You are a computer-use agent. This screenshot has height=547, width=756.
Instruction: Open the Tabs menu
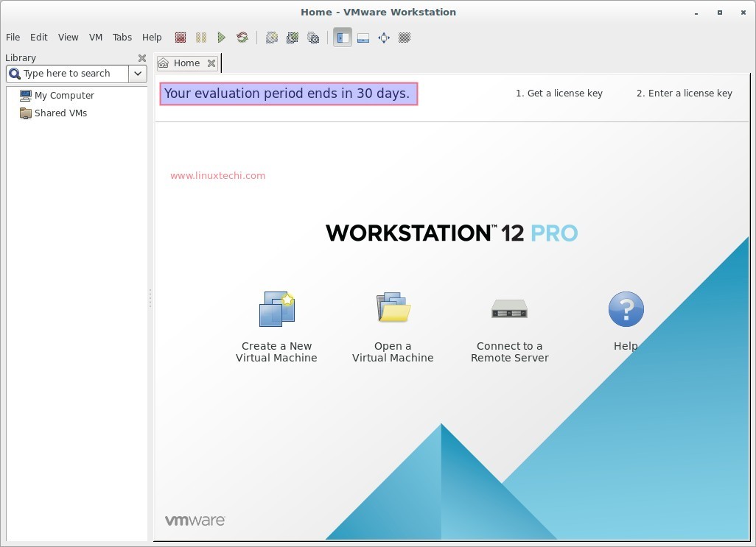pos(122,37)
